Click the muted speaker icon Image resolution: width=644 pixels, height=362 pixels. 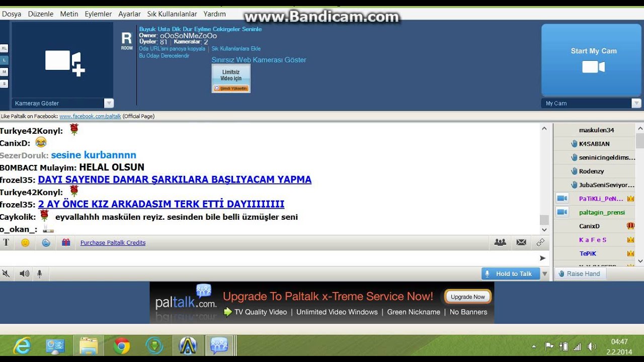pyautogui.click(x=6, y=274)
